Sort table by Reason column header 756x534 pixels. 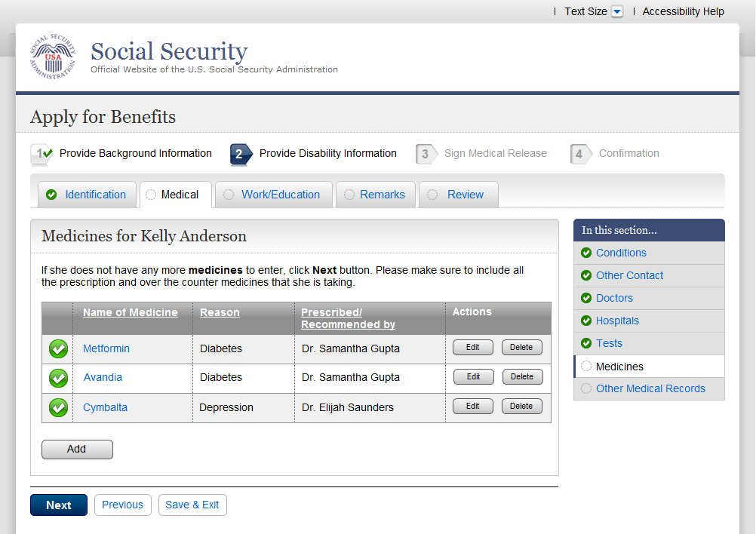220,312
